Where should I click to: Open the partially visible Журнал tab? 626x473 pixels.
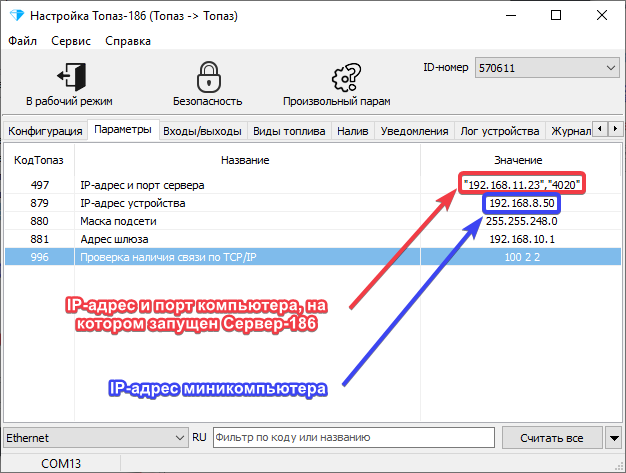tap(570, 131)
